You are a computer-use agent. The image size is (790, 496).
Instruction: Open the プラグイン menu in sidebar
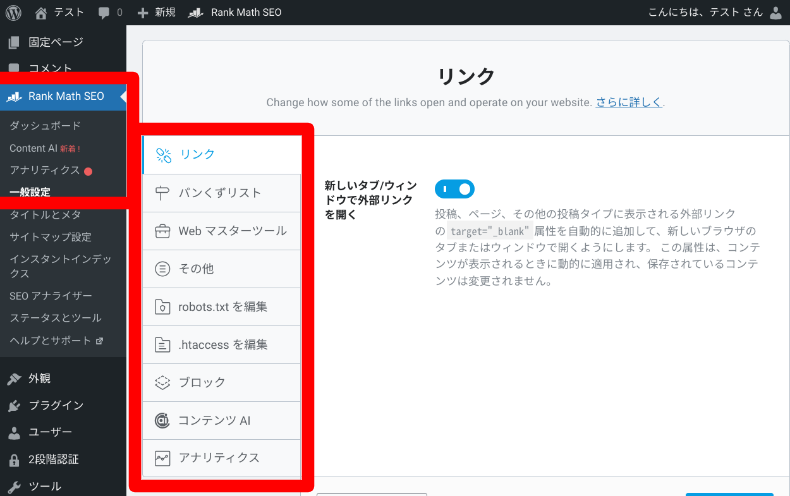[56, 406]
